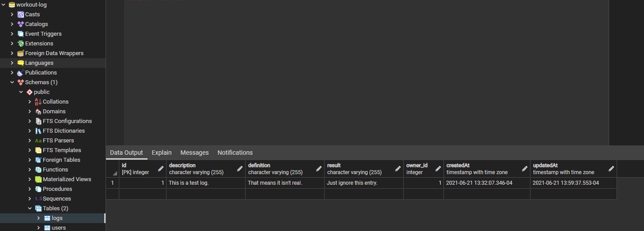644x231 pixels.
Task: Click the logs table icon
Action: pyautogui.click(x=47, y=218)
